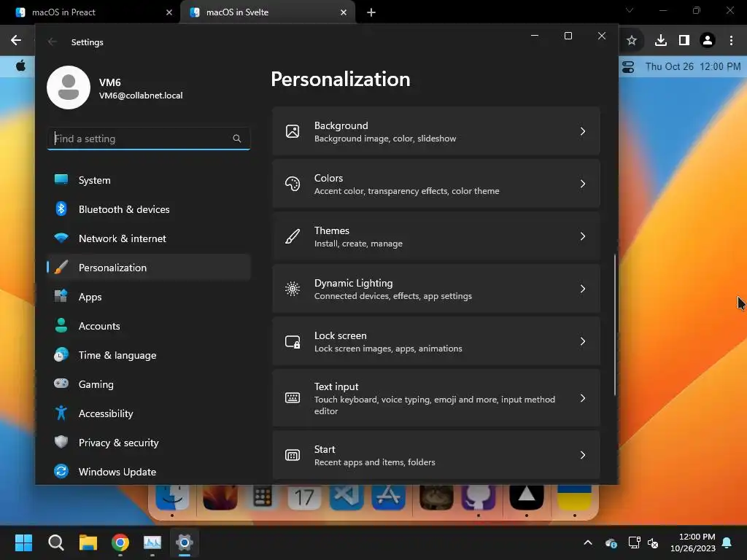This screenshot has width=747, height=560.
Task: Open the Apple menu in macOS window
Action: 20,66
